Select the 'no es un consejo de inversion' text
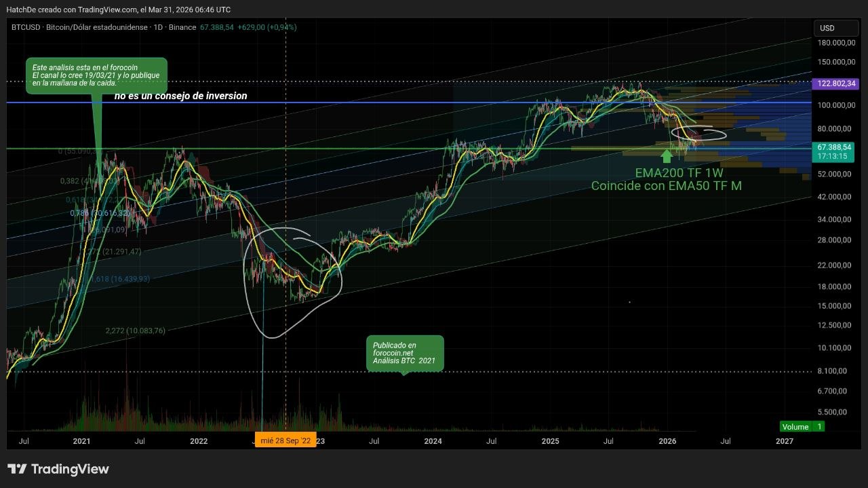The height and width of the screenshot is (488, 868). pos(180,96)
